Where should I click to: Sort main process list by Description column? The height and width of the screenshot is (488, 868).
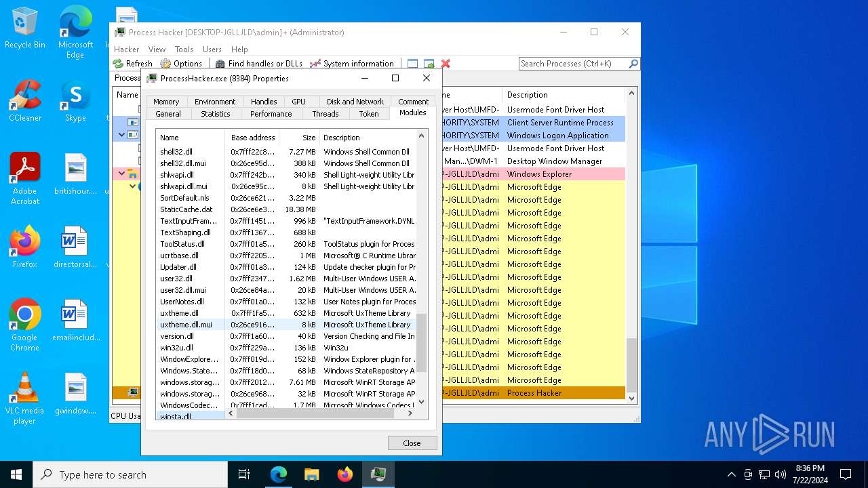pos(564,95)
